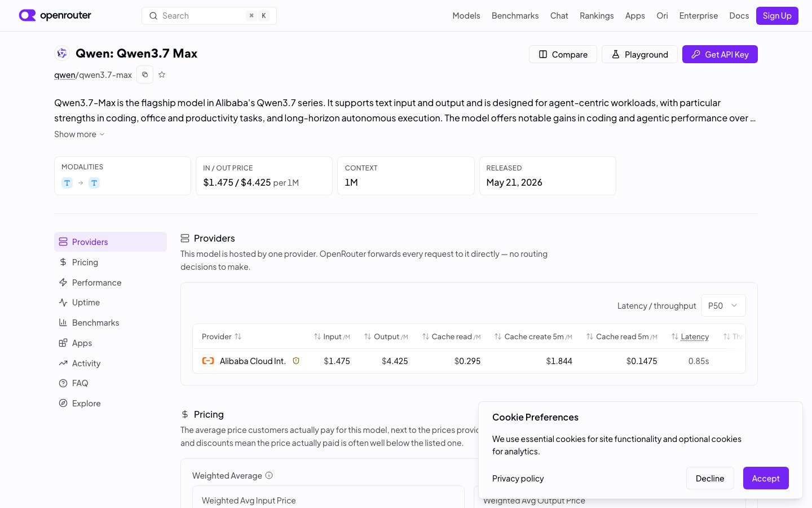
Task: Accept cookies in Cookie Preferences
Action: (766, 478)
